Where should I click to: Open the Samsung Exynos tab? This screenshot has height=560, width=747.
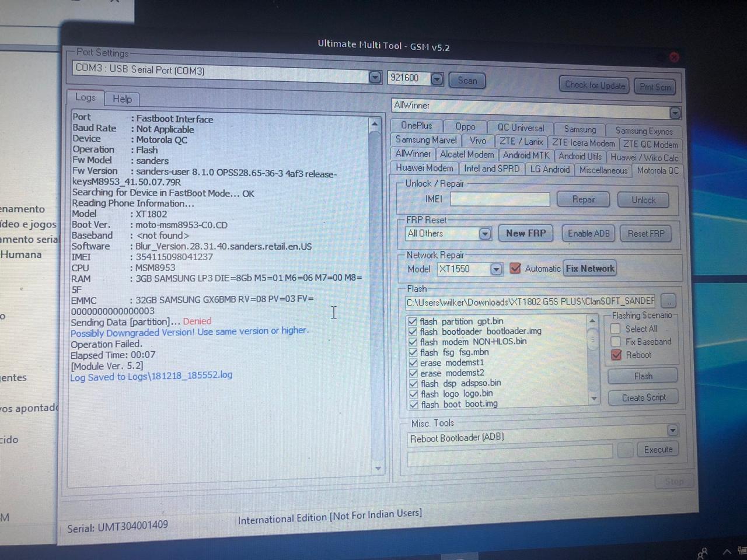coord(644,131)
